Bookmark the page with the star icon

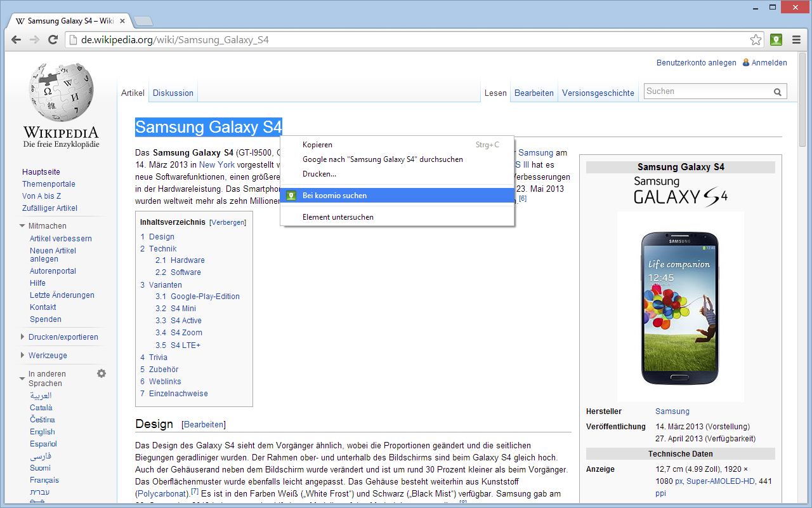(756, 40)
